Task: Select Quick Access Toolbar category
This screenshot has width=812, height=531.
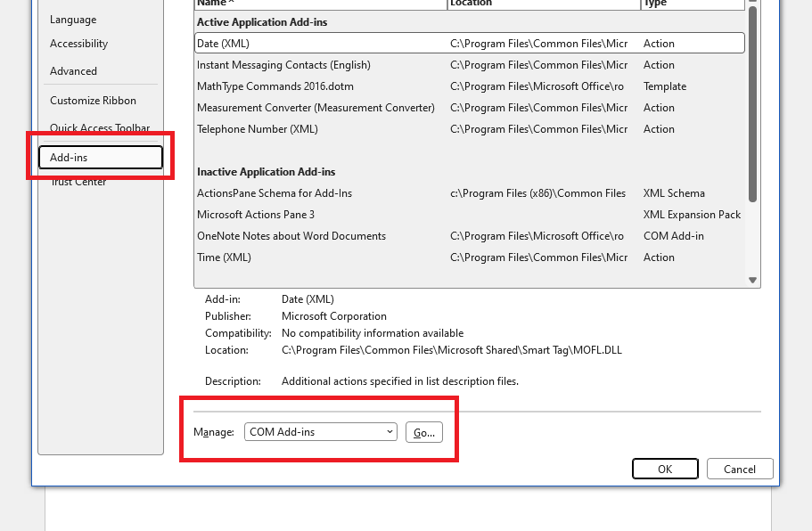Action: click(x=100, y=127)
